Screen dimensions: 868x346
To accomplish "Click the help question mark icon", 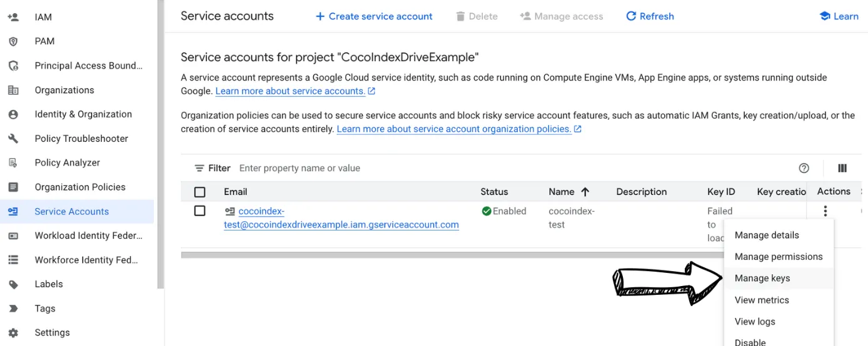I will (804, 168).
